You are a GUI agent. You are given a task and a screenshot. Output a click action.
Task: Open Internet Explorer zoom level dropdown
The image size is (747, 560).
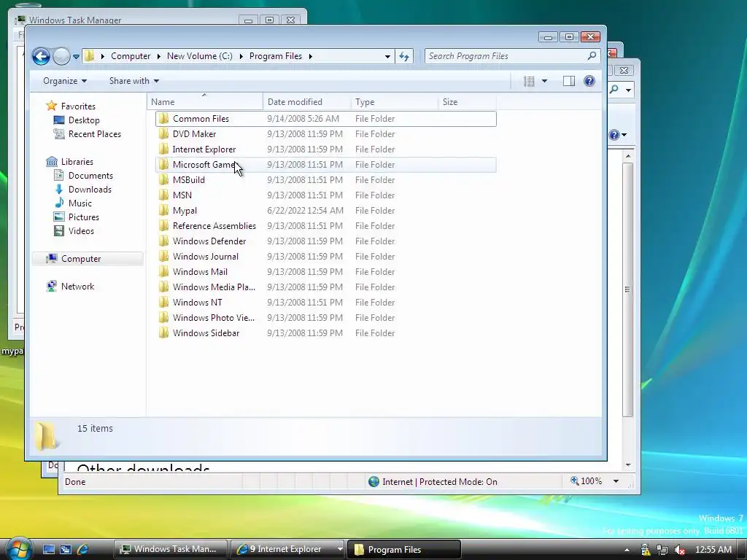tap(616, 481)
